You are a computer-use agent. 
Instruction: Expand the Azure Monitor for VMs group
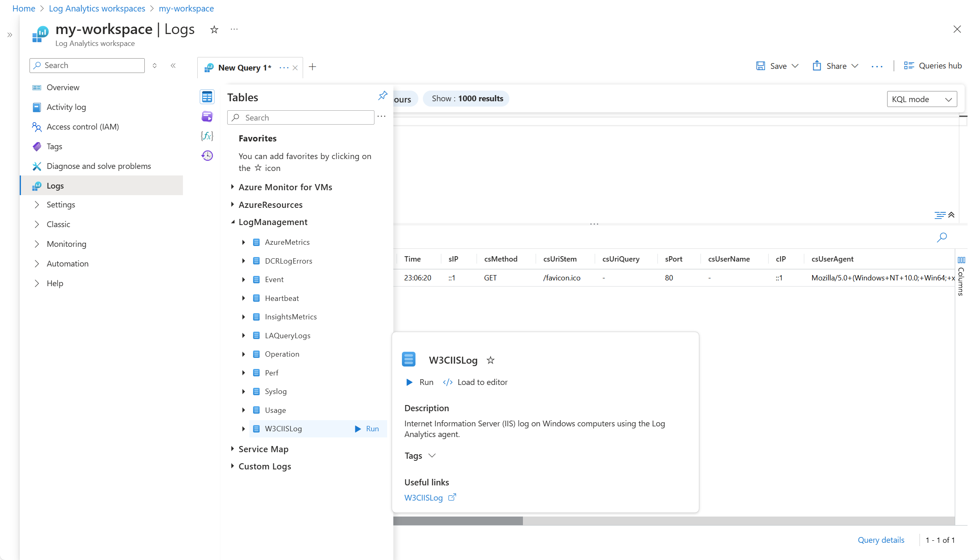pos(233,187)
